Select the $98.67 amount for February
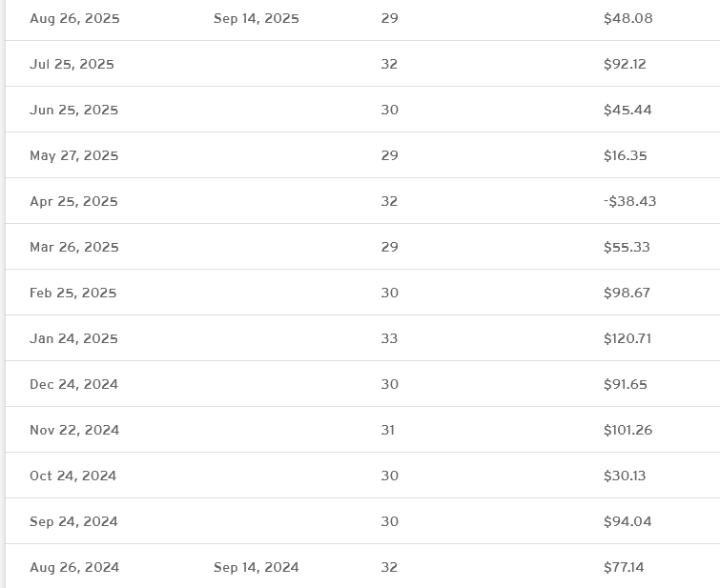The image size is (720, 588). (627, 293)
